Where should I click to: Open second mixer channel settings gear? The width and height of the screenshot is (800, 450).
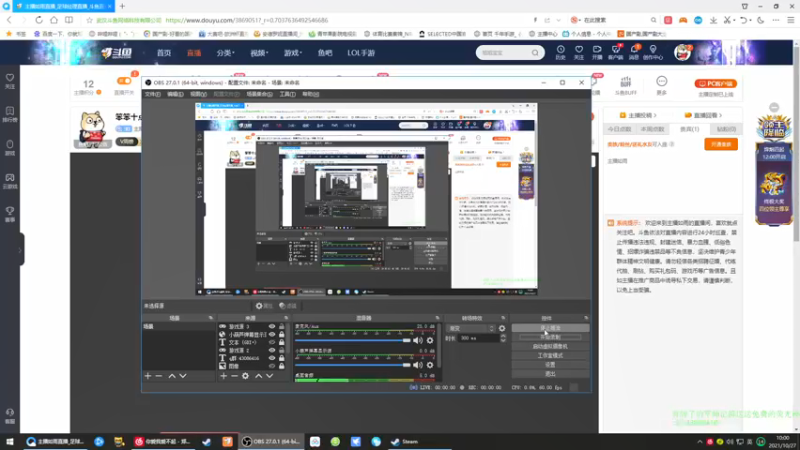430,365
